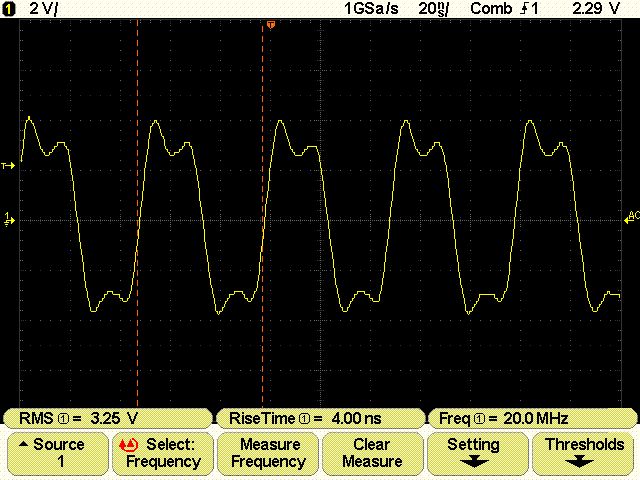The width and height of the screenshot is (640, 480).
Task: Click the 1GSa/s sample rate readout
Action: (371, 9)
